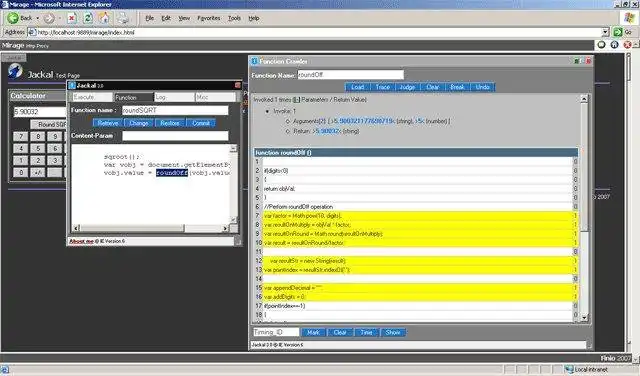Click the Load button in Function Crawler
Viewport: 640px width, 376px height.
click(x=358, y=87)
